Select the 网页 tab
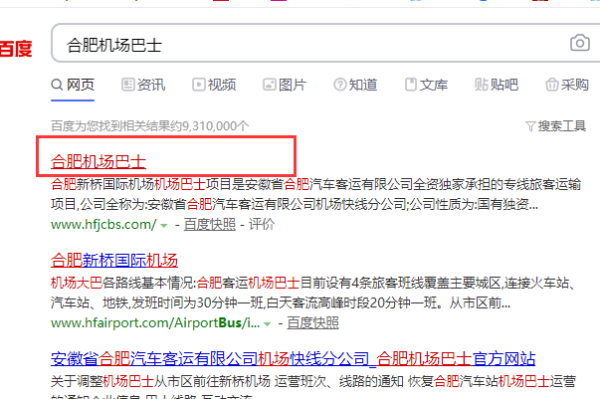The height and width of the screenshot is (399, 600). pyautogui.click(x=73, y=85)
